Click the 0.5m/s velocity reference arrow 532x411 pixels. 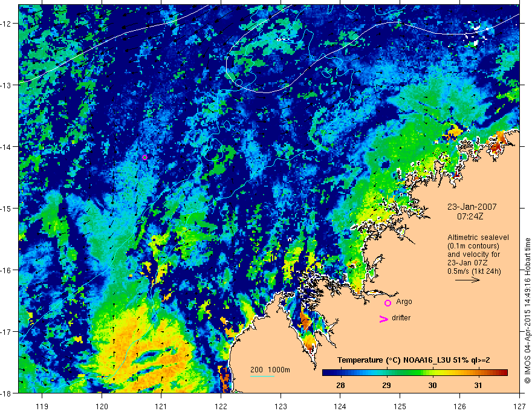click(x=467, y=280)
